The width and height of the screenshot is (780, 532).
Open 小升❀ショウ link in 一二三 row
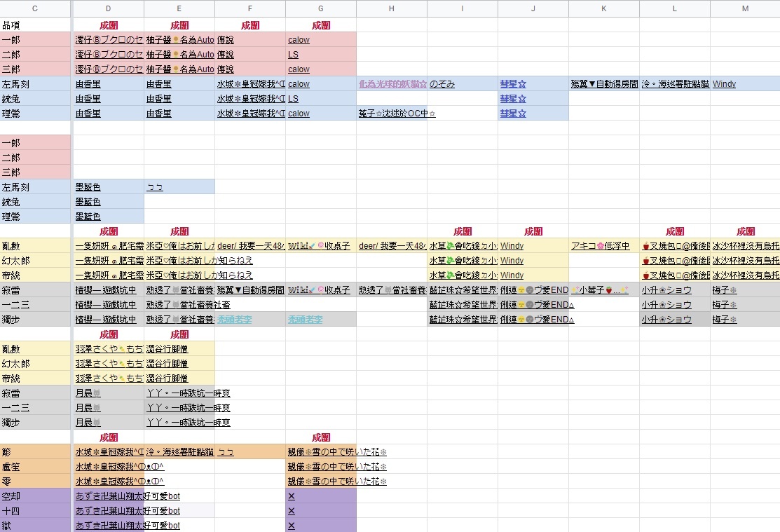click(666, 305)
